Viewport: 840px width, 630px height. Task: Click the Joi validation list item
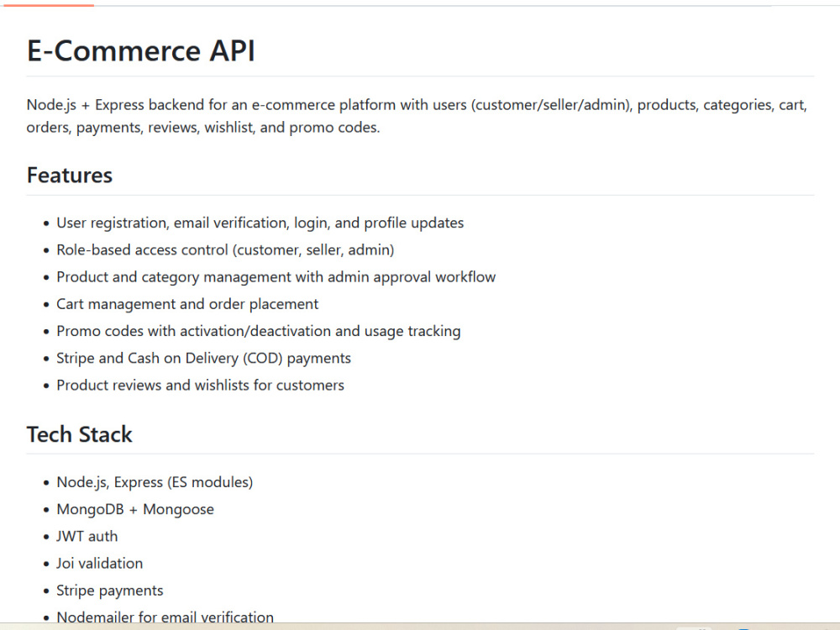click(100, 564)
